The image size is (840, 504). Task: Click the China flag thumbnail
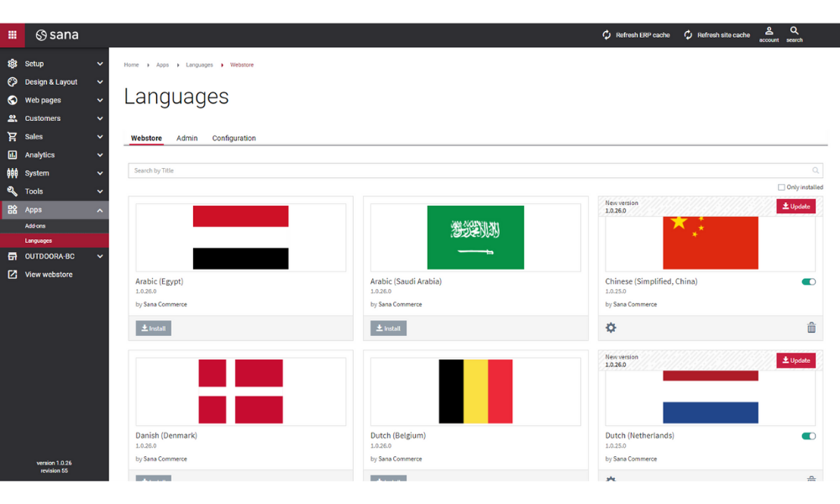(x=711, y=243)
